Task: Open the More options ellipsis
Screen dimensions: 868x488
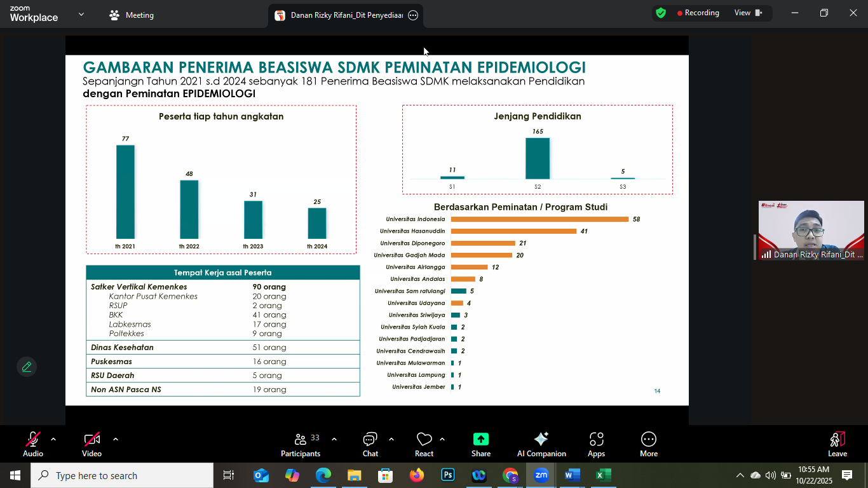Action: pos(649,439)
